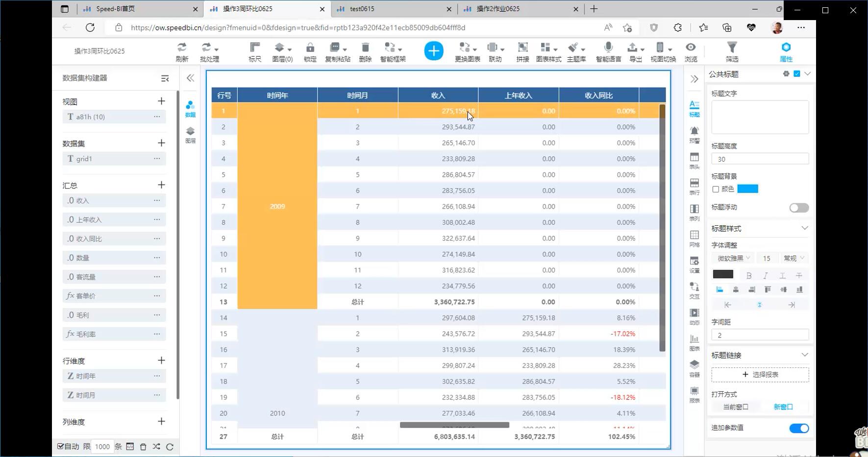Image resolution: width=868 pixels, height=457 pixels.
Task: Click the 刷新 refresh icon in toolbar
Action: [182, 48]
